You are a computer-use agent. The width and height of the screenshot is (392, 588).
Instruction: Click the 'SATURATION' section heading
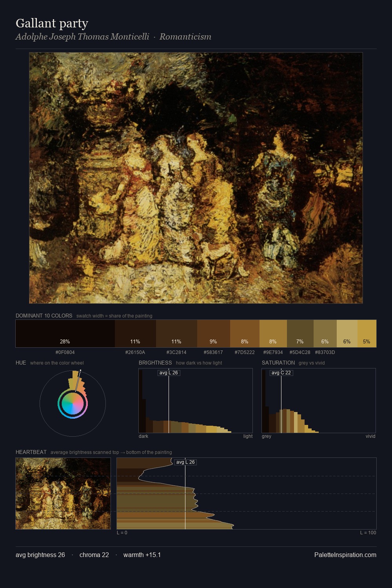point(278,363)
